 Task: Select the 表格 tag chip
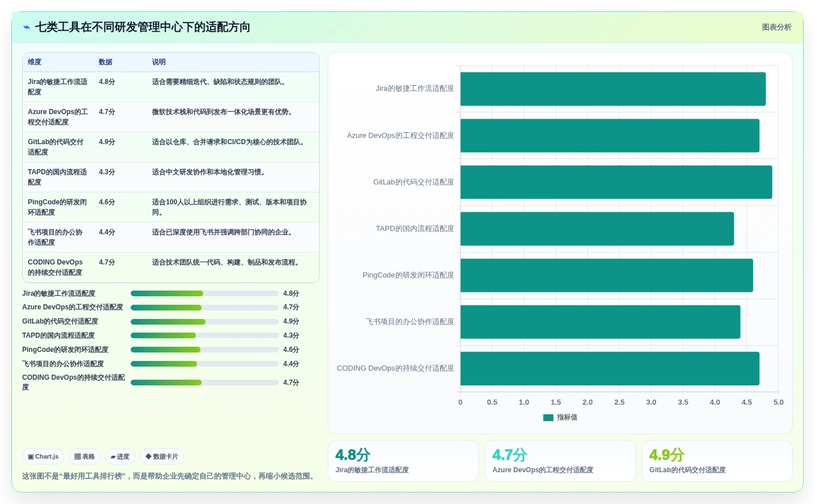coord(85,456)
